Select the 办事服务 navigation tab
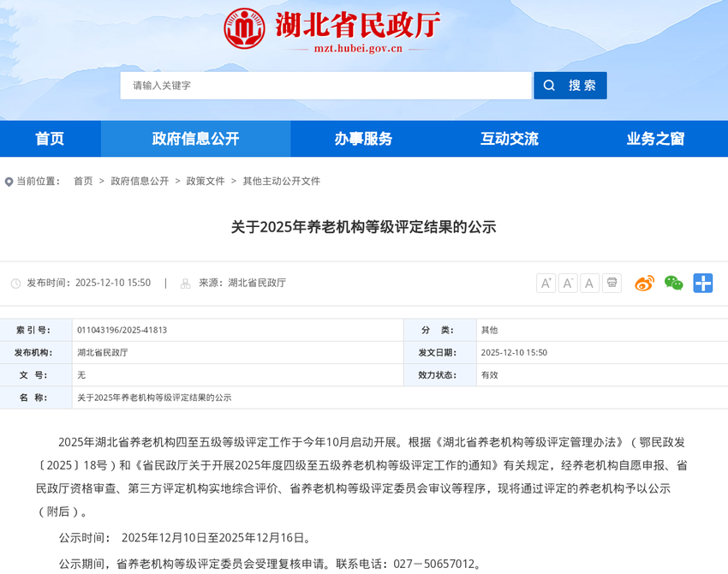 point(363,139)
